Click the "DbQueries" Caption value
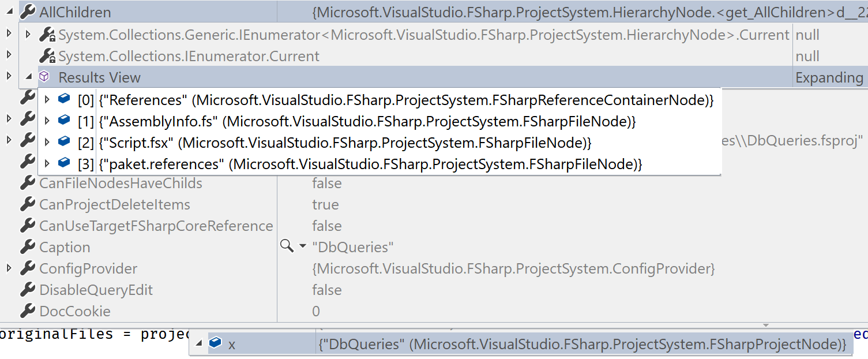Image resolution: width=868 pixels, height=359 pixels. [x=353, y=248]
